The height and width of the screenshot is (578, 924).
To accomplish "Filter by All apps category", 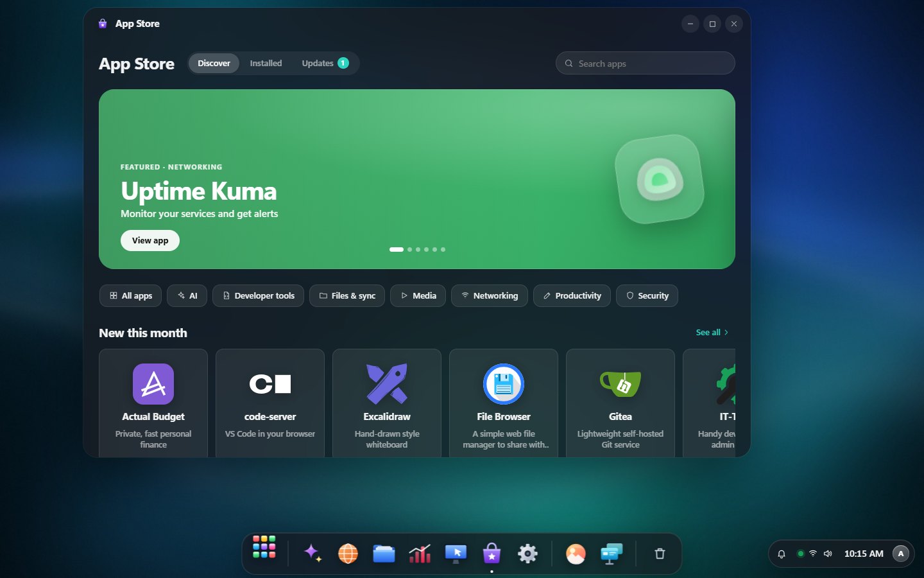I will (x=131, y=296).
